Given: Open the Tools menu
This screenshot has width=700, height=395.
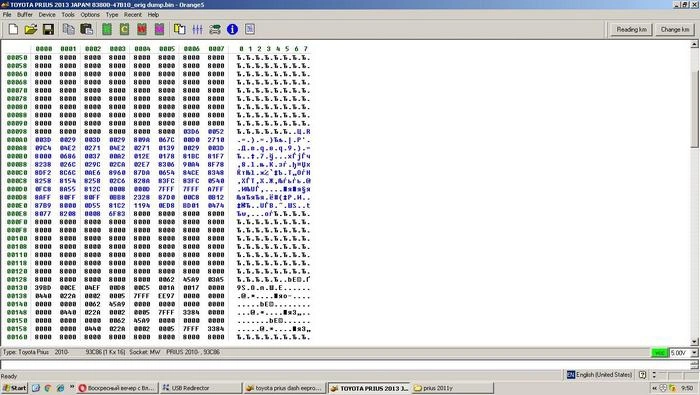Looking at the screenshot, I should (x=68, y=15).
